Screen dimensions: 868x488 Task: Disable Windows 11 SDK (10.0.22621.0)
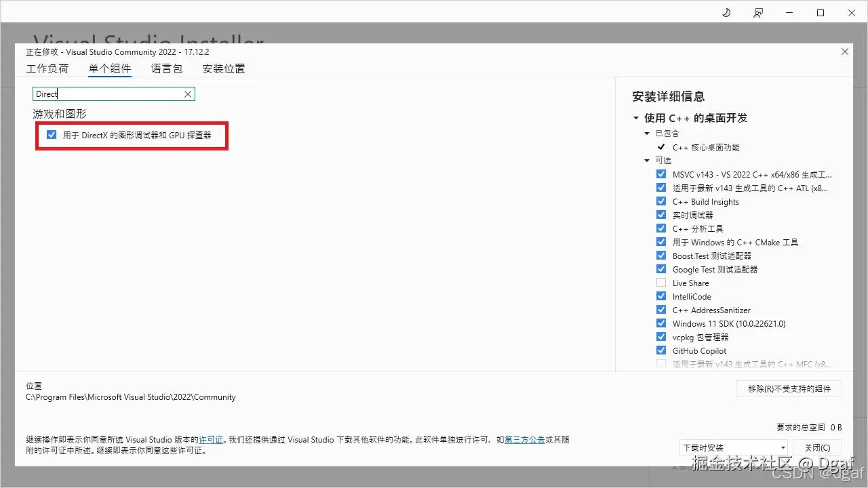(661, 323)
